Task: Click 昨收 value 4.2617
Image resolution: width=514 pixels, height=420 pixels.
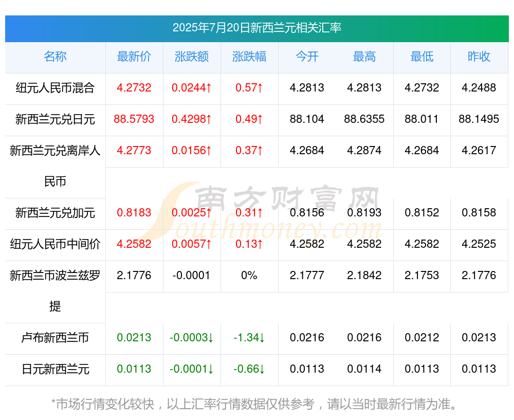Action: (x=479, y=151)
